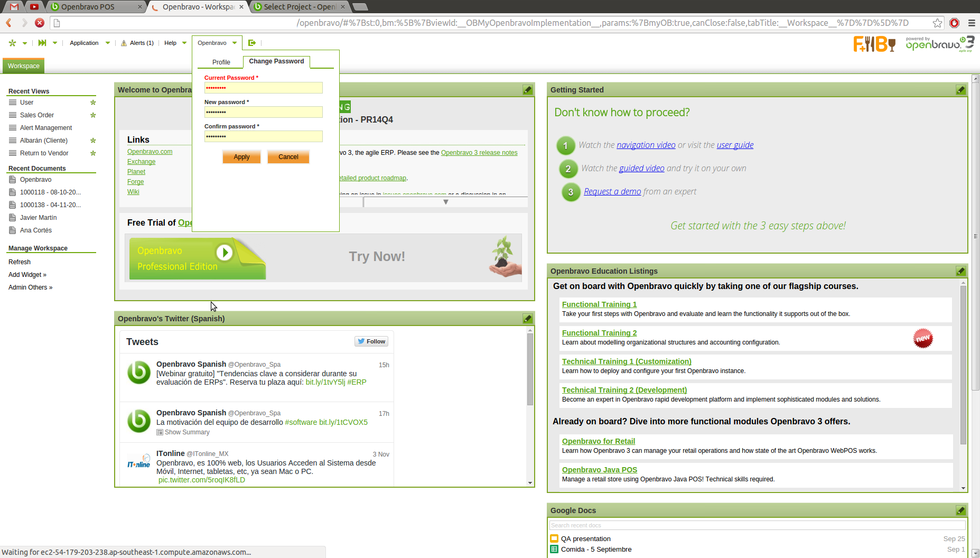The width and height of the screenshot is (980, 558).
Task: Bookmark this page with the star icon
Action: 937,23
